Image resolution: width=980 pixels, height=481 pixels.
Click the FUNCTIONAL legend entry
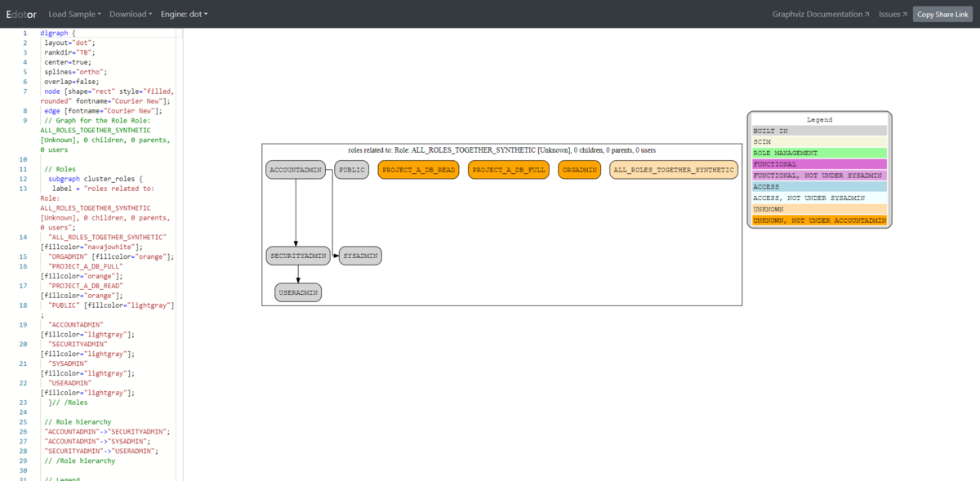tap(819, 164)
